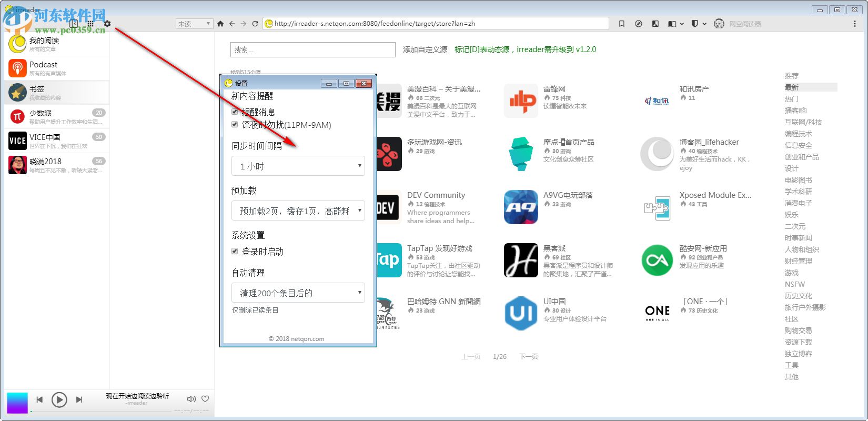Select 书签 bookmarks in sidebar
868x421 pixels.
[x=57, y=93]
